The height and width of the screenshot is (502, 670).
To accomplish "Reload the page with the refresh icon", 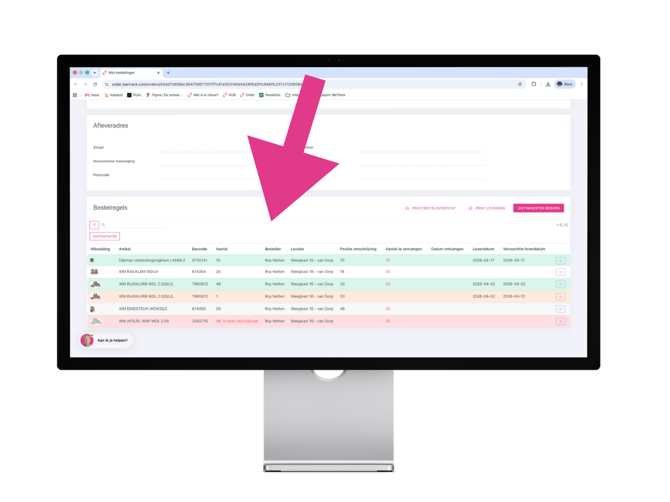I will 95,84.
